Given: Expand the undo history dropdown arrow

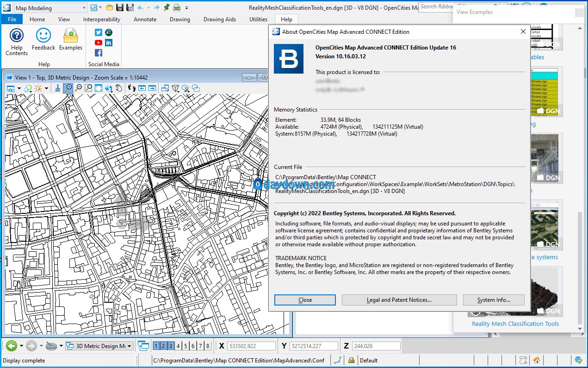Looking at the screenshot, I should 148,8.
